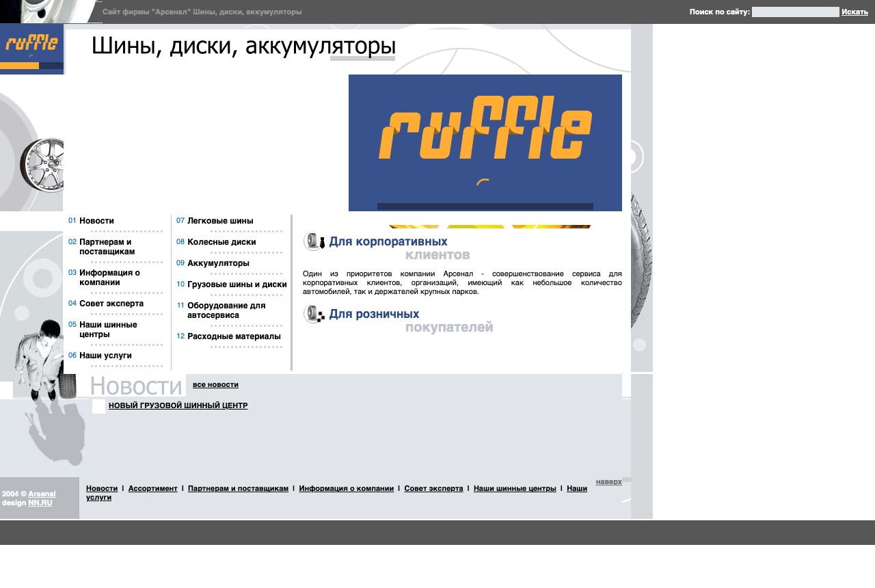
Task: Click the NN.RU design link
Action: pos(40,503)
